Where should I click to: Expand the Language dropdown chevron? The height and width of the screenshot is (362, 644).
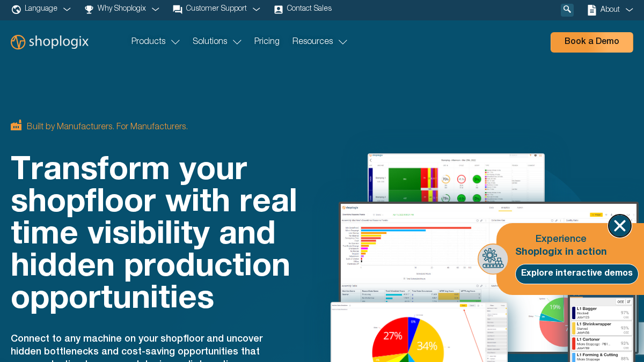tap(67, 9)
